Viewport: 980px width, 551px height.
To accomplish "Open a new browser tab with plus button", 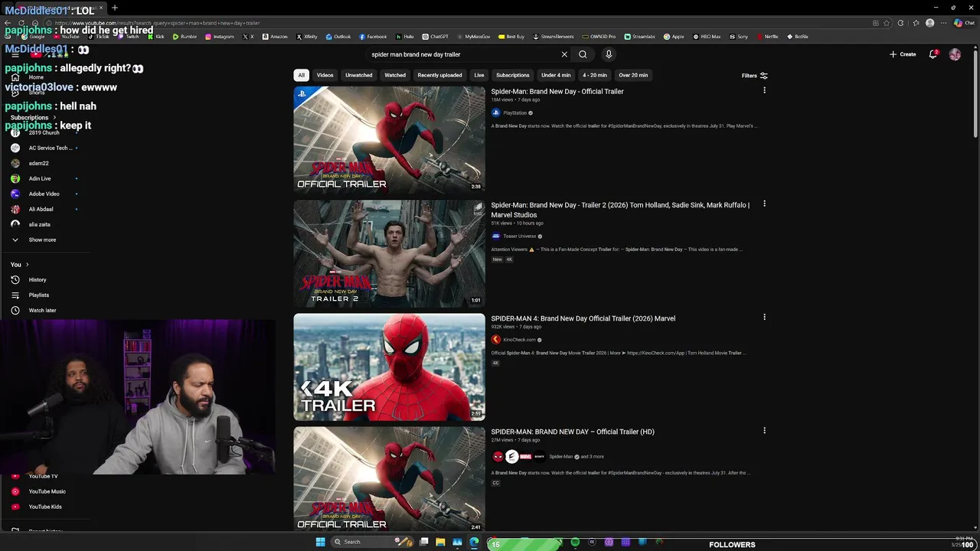I will [114, 8].
